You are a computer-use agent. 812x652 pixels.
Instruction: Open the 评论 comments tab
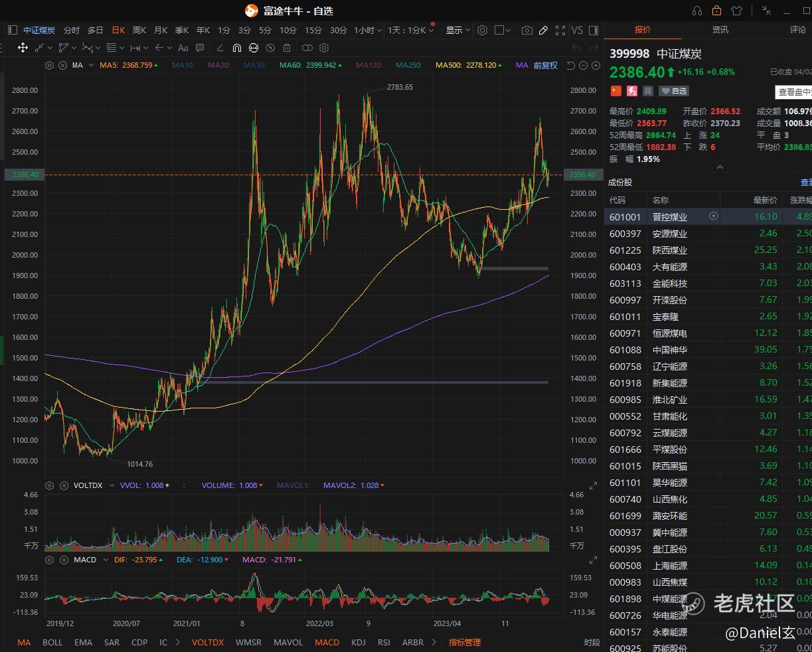[x=798, y=30]
